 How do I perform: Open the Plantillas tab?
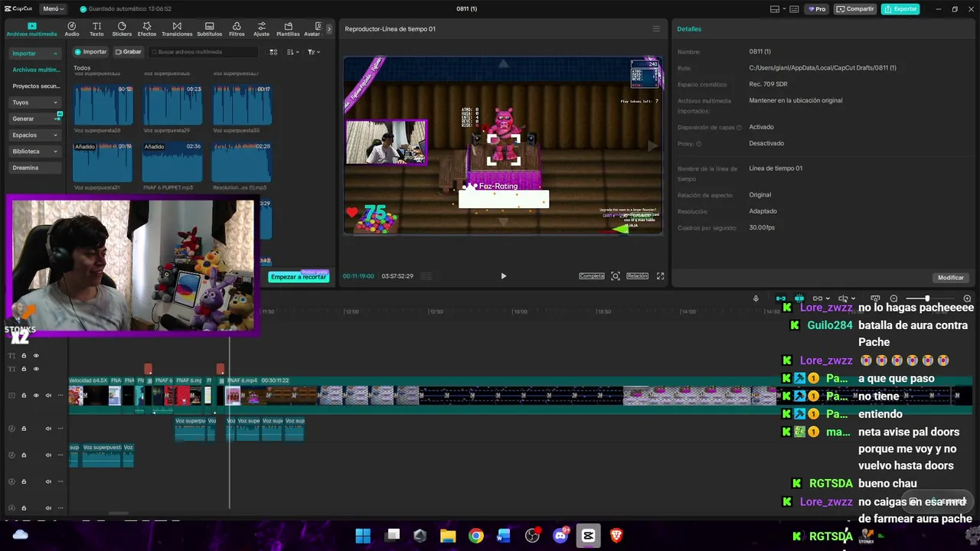click(x=288, y=29)
